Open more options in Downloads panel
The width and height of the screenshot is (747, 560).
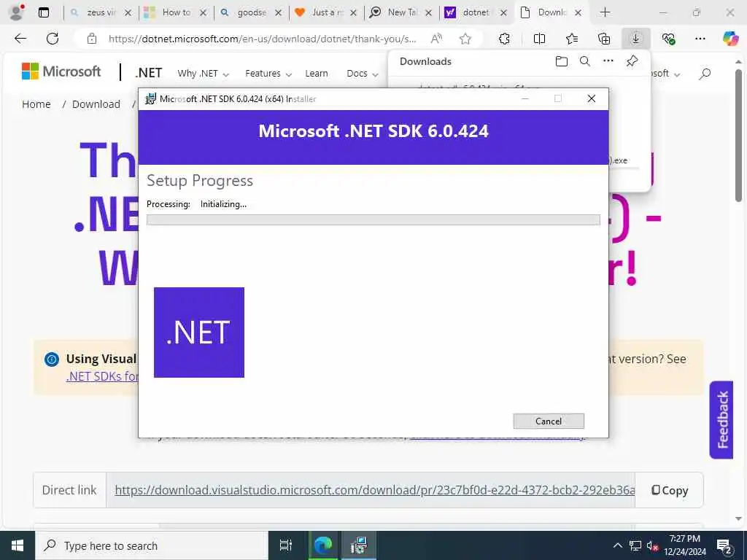point(608,61)
